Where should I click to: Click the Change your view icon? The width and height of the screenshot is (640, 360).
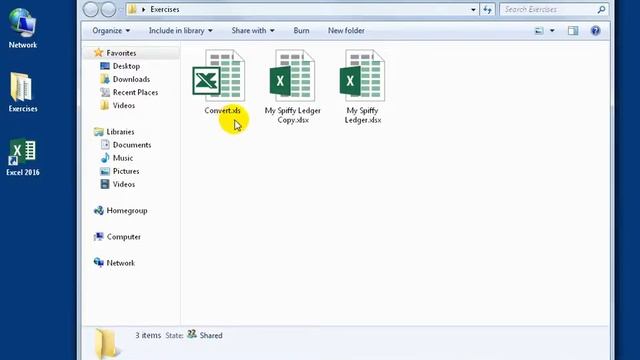point(539,31)
